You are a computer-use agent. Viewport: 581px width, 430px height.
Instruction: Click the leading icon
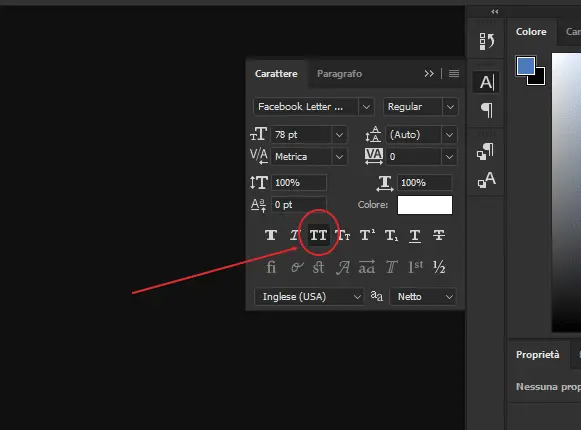373,134
